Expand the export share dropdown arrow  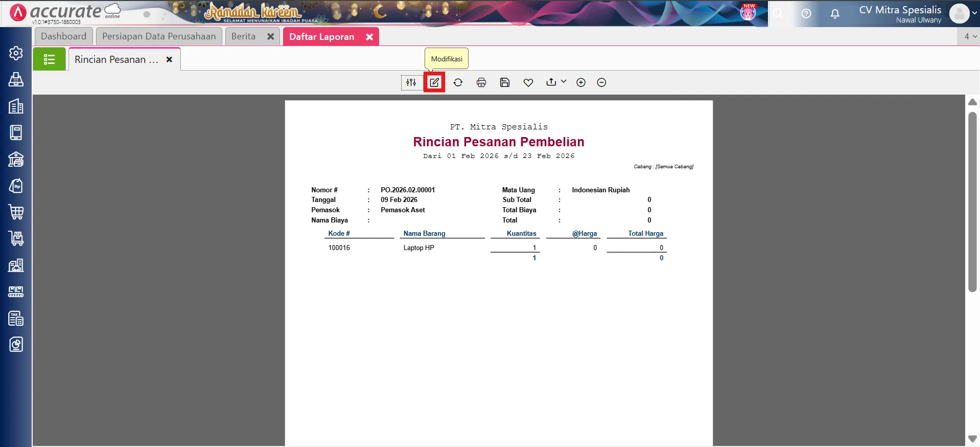coord(564,82)
